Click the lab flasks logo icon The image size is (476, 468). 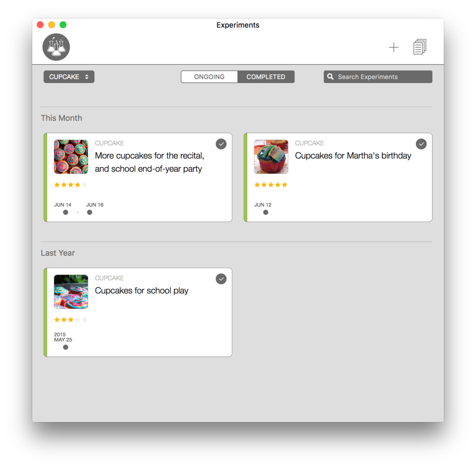coord(56,47)
